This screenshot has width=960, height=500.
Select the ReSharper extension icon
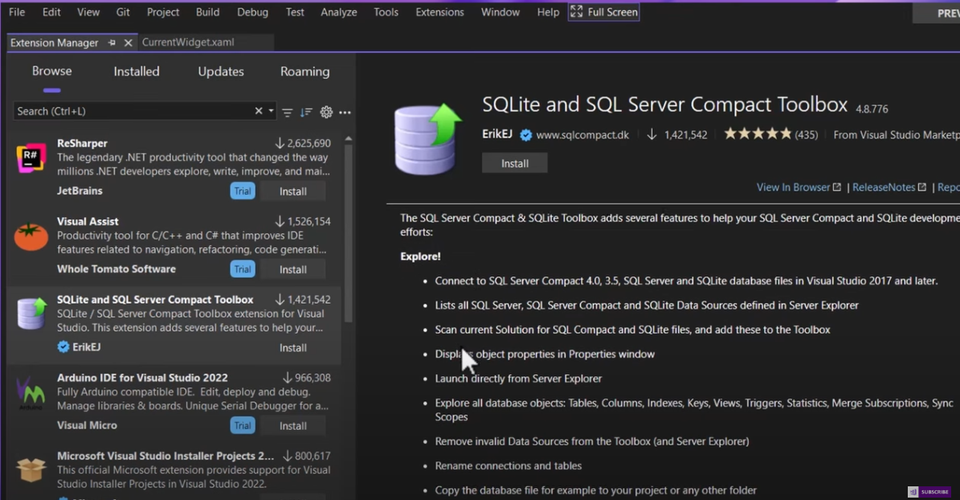point(31,158)
